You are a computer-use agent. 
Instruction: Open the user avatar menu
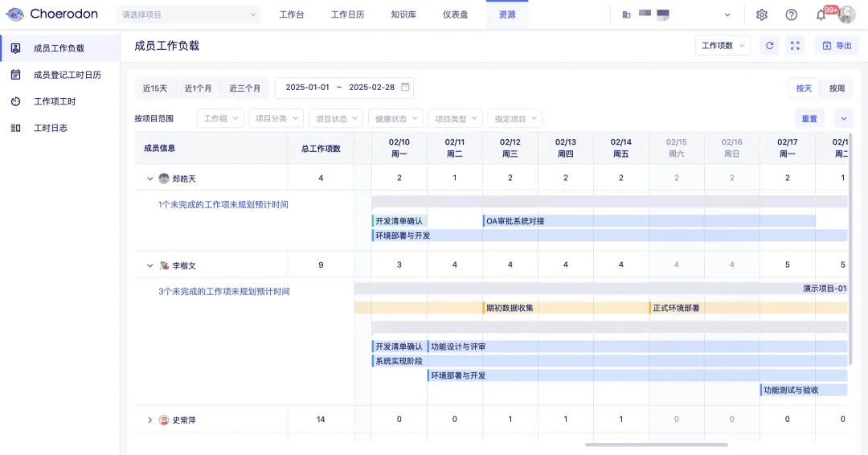pyautogui.click(x=846, y=15)
